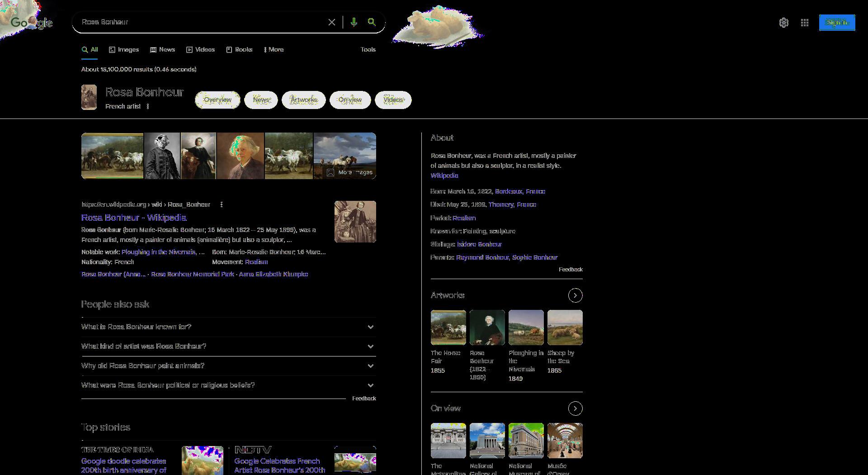
Task: Switch to the News tab
Action: click(162, 50)
